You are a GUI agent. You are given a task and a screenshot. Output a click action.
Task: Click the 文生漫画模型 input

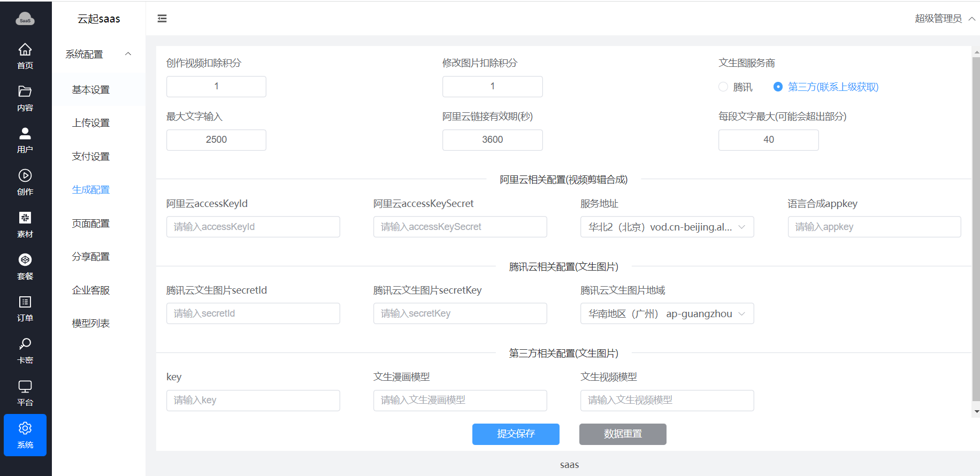click(460, 401)
